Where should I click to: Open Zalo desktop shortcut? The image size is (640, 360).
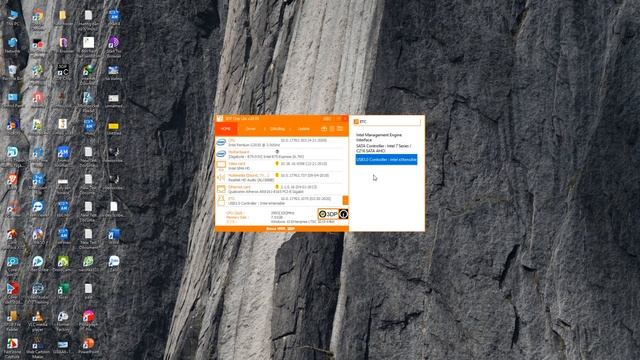[x=114, y=263]
